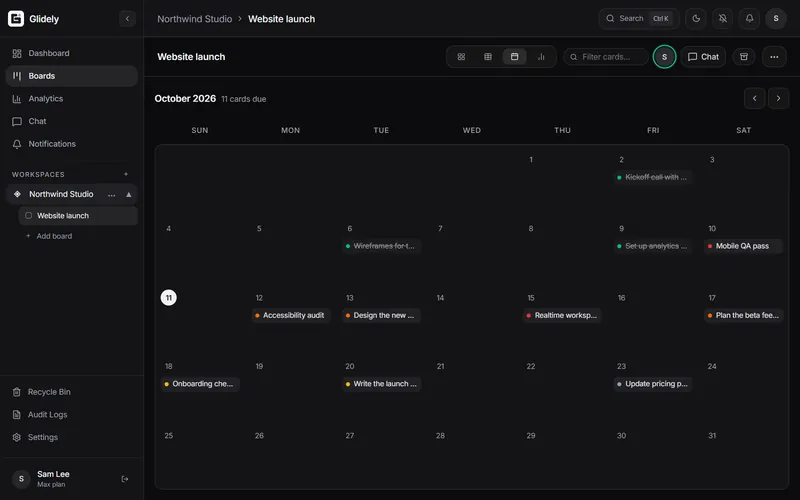The width and height of the screenshot is (800, 500).
Task: Click the Glidely logo icon
Action: (16, 18)
